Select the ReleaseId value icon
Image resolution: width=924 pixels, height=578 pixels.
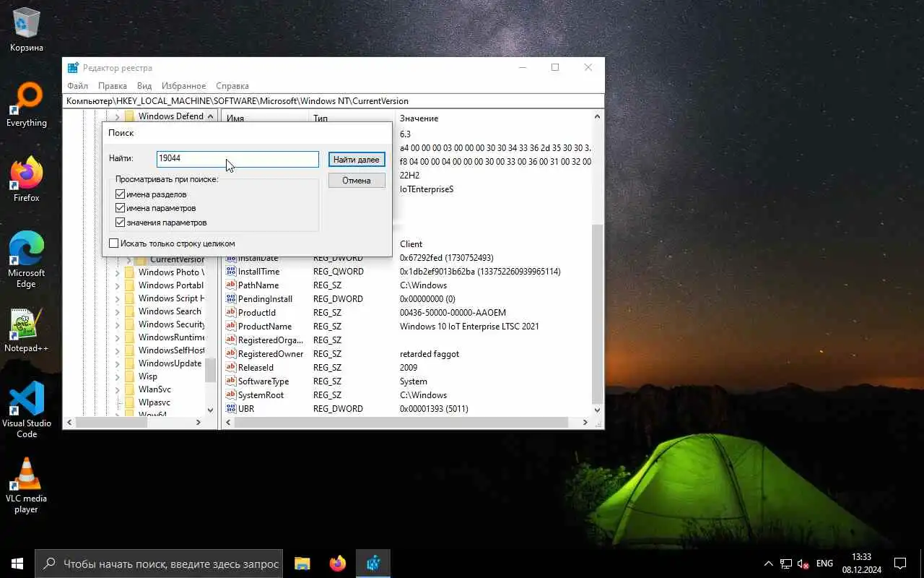pos(231,368)
